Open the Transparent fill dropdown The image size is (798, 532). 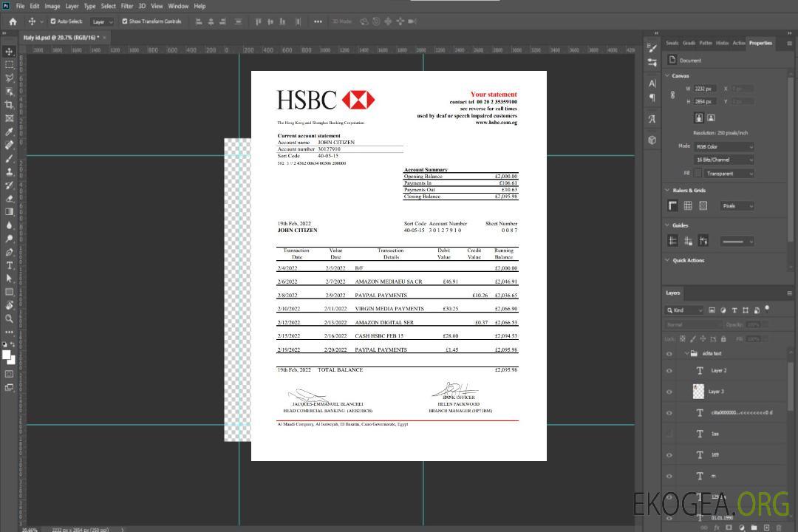pos(729,174)
